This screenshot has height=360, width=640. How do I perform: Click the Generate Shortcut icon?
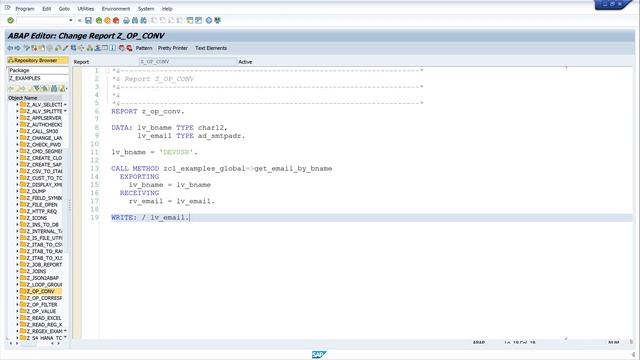tap(198, 20)
